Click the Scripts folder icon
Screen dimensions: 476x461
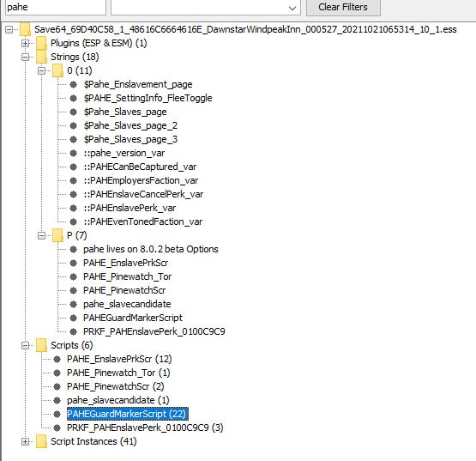41,345
